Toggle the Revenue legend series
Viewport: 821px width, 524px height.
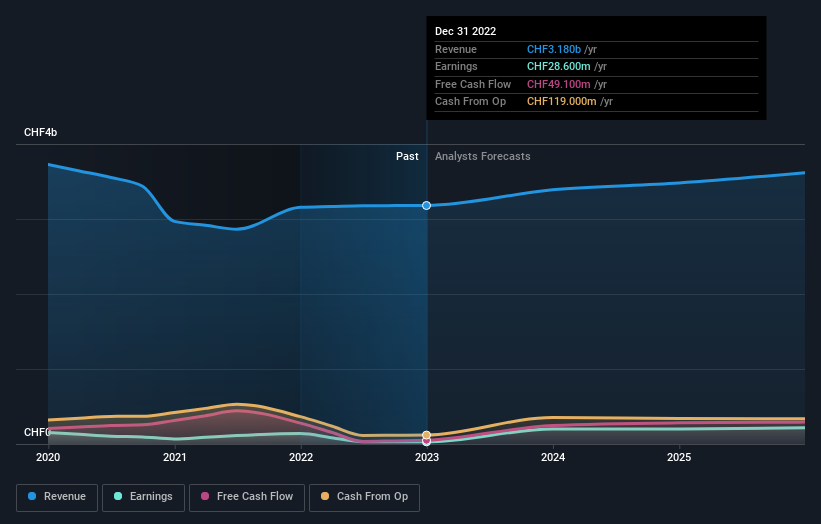(57, 497)
